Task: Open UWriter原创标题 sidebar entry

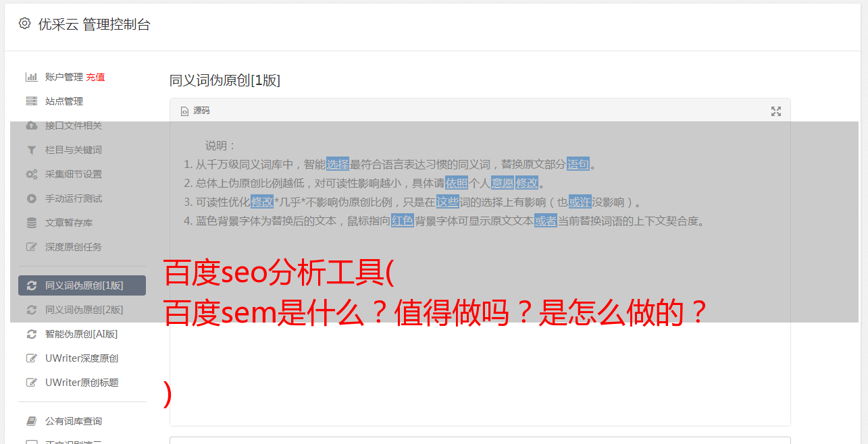Action: click(82, 383)
